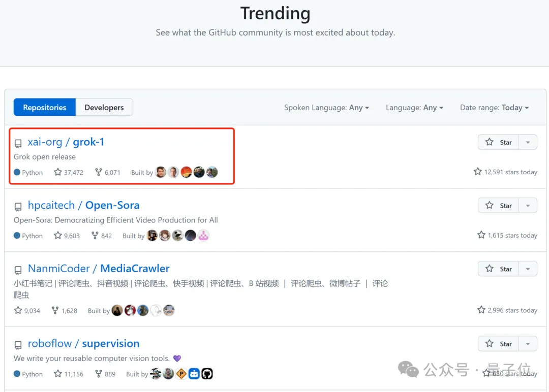The height and width of the screenshot is (392, 549).
Task: Star the grok-1 repository
Action: pyautogui.click(x=498, y=142)
